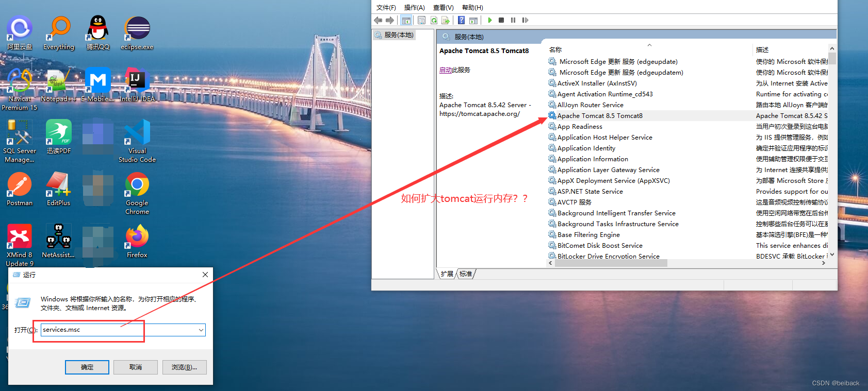Open the Google Chrome desktop icon
The height and width of the screenshot is (391, 868).
pos(137,193)
